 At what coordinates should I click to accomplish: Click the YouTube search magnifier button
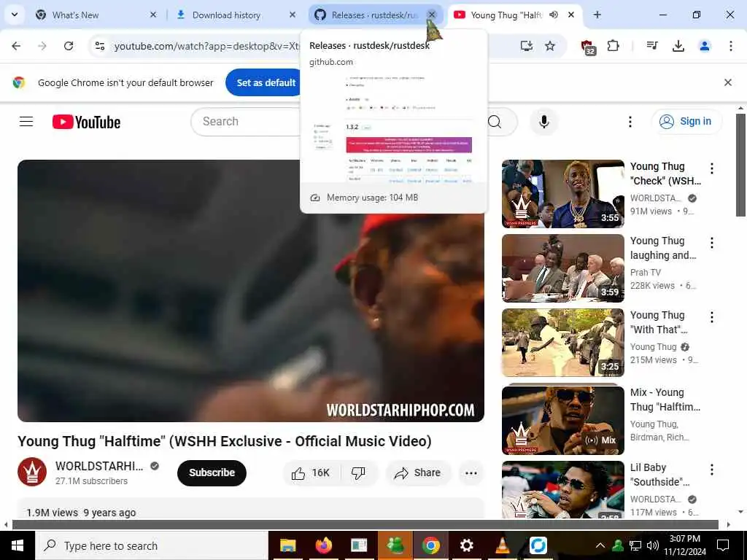[x=495, y=122]
